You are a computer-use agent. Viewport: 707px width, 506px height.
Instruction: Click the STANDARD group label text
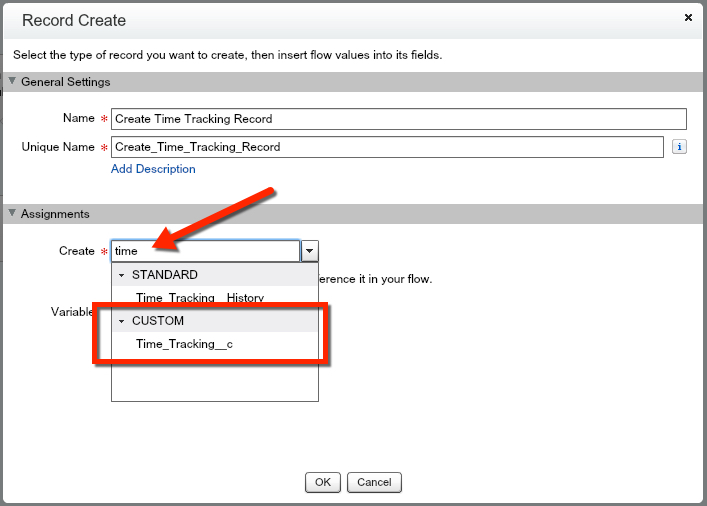tap(165, 275)
